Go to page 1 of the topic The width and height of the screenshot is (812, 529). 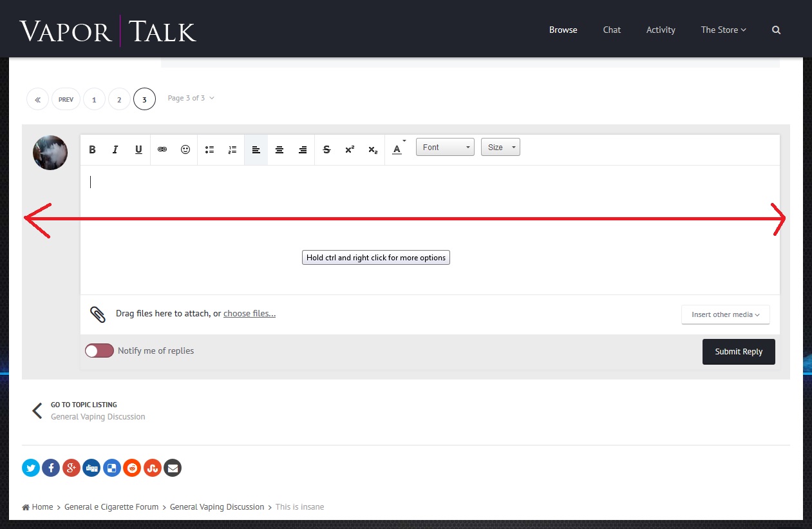pyautogui.click(x=94, y=99)
